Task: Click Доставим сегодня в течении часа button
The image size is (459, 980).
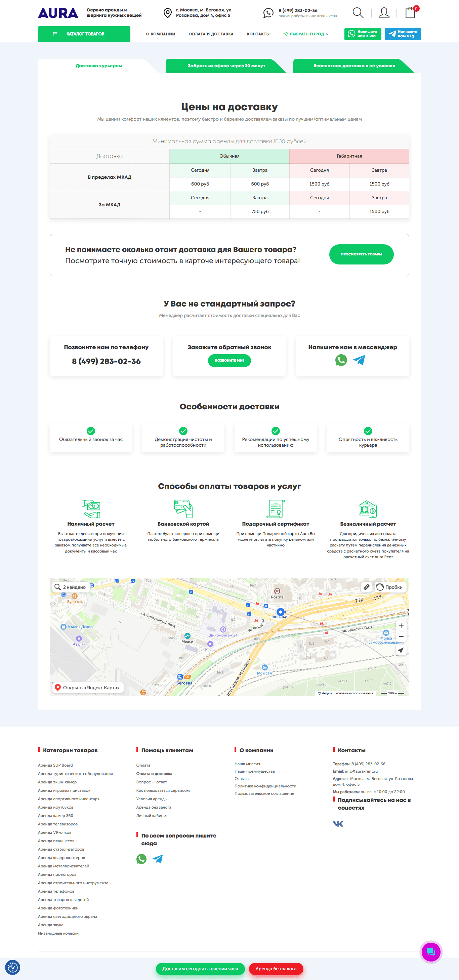Action: pos(200,969)
